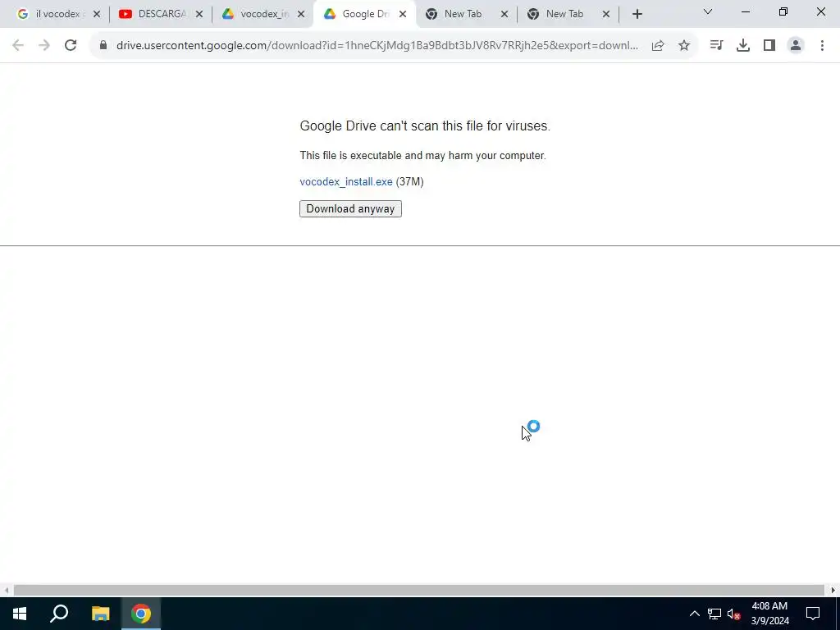Viewport: 840px width, 630px height.
Task: Restore down the Chrome window
Action: 783,11
